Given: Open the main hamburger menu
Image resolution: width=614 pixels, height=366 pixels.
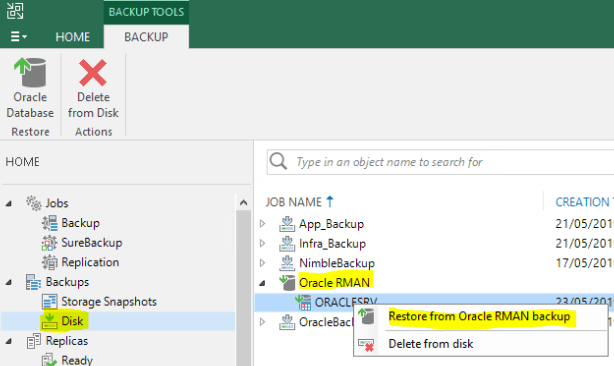Looking at the screenshot, I should 18,37.
